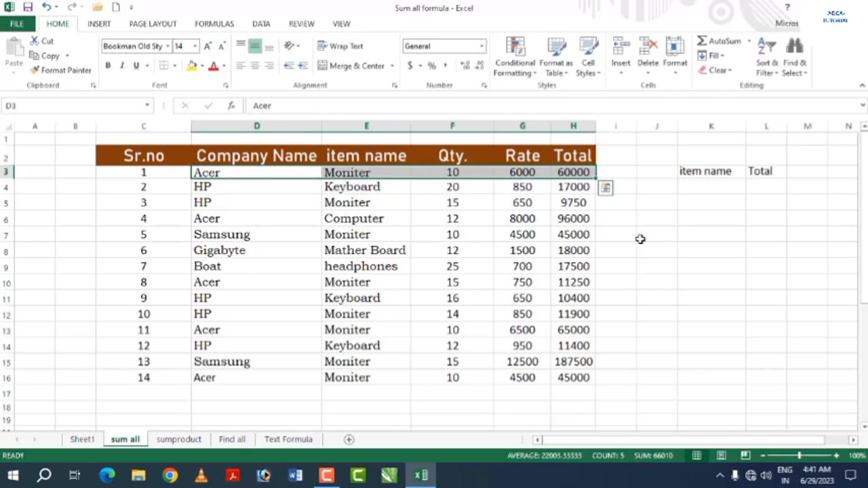Switch to the Text Formula sheet tab

pyautogui.click(x=288, y=439)
